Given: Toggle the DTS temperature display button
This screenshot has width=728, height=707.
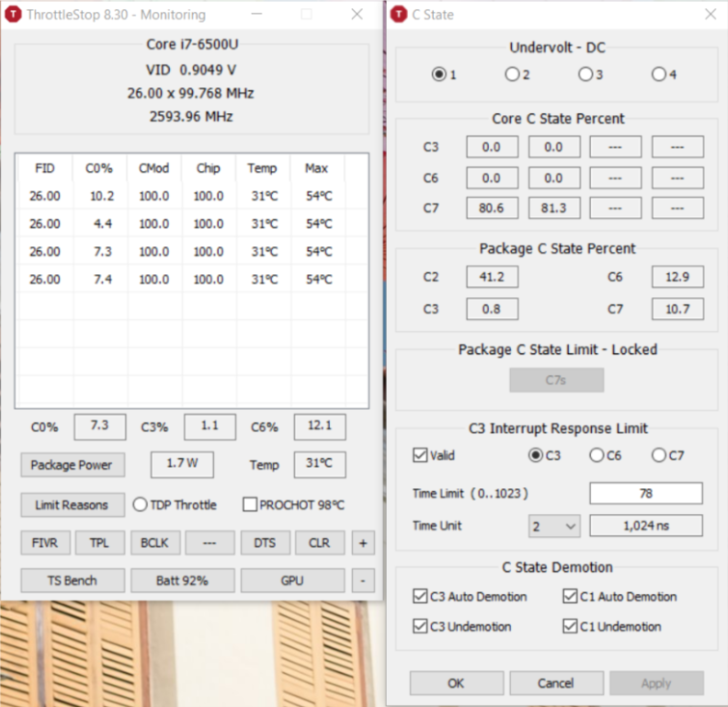Looking at the screenshot, I should pyautogui.click(x=265, y=542).
